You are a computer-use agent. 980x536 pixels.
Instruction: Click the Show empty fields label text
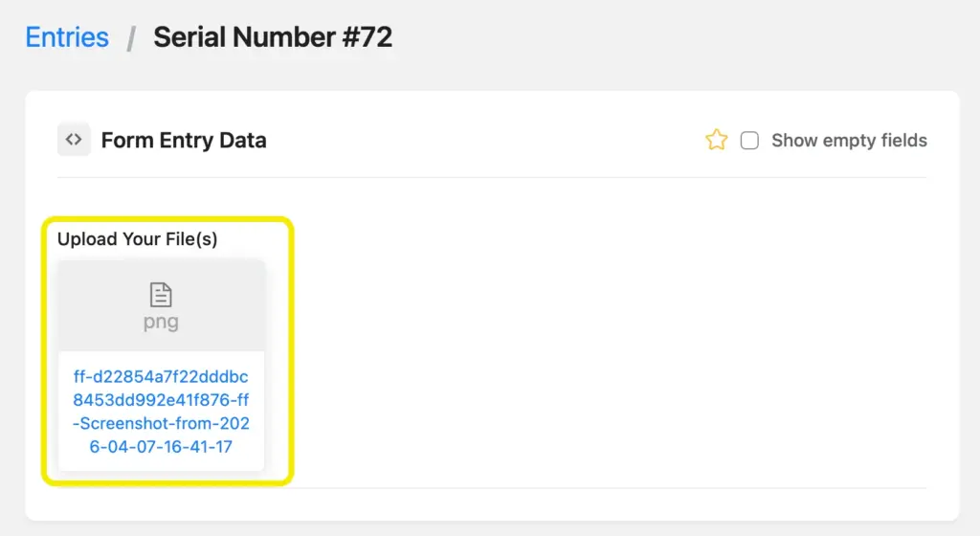849,141
